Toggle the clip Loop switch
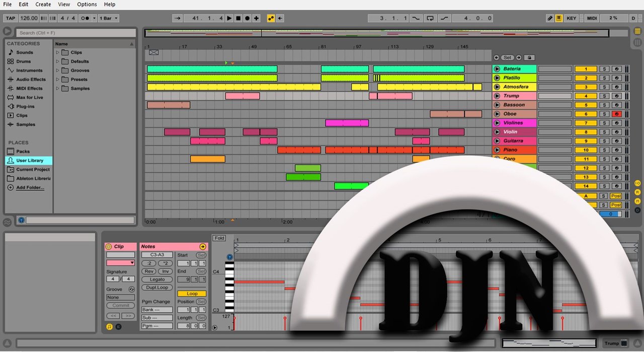The height and width of the screenshot is (352, 644). 192,294
